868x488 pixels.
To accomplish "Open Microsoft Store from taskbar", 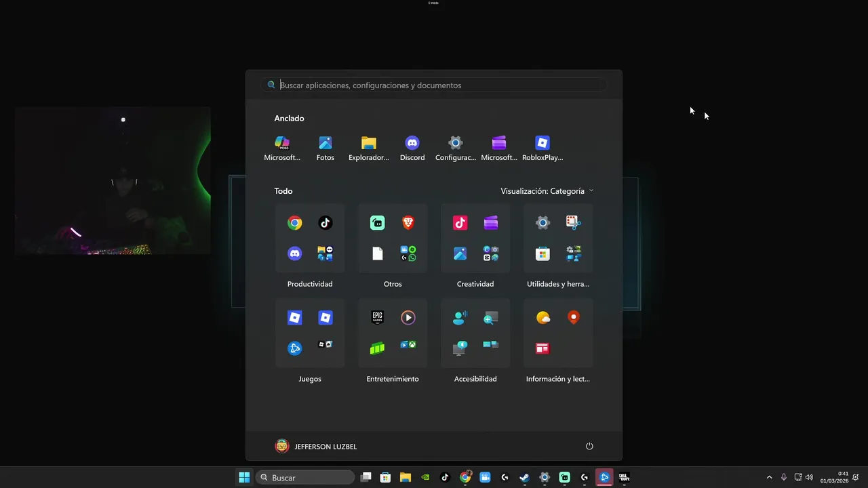I will (385, 477).
